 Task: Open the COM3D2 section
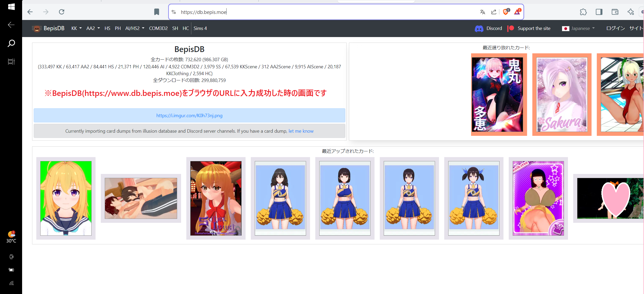click(x=158, y=28)
